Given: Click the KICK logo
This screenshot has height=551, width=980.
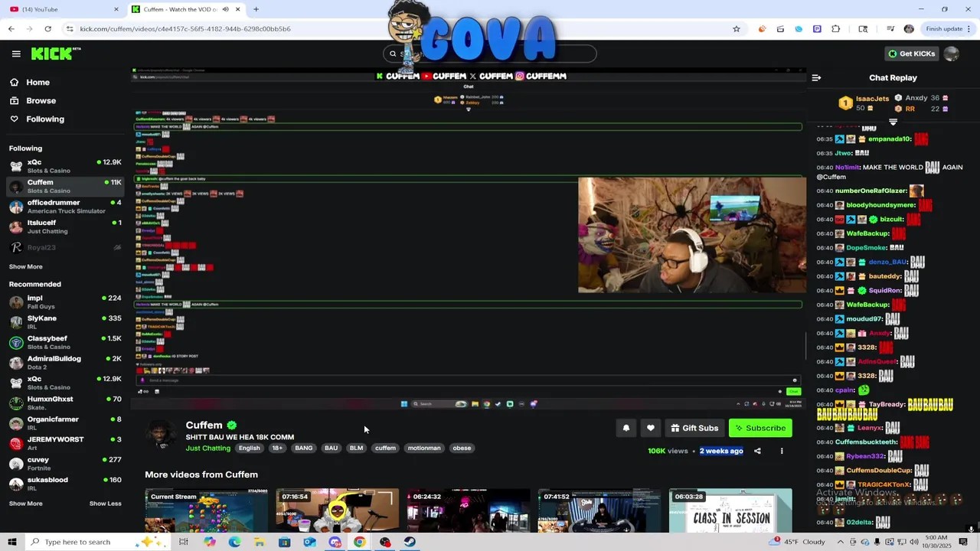Looking at the screenshot, I should click(56, 54).
